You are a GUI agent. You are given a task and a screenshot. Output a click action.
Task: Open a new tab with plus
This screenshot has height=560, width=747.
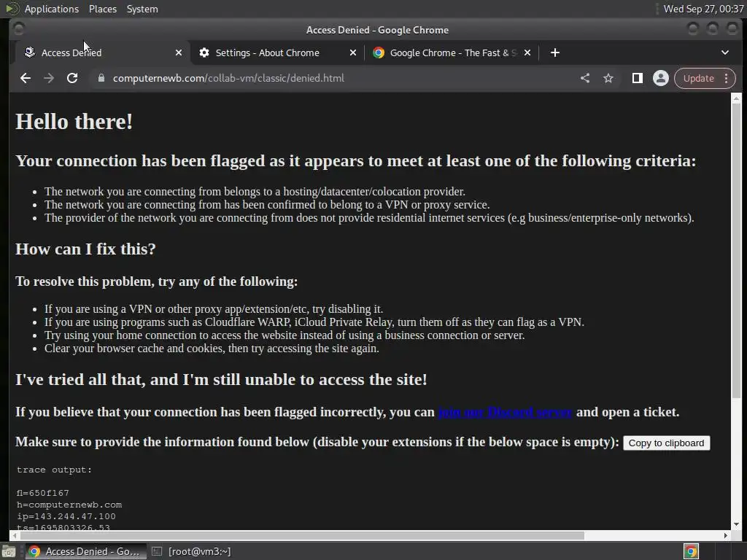(555, 52)
